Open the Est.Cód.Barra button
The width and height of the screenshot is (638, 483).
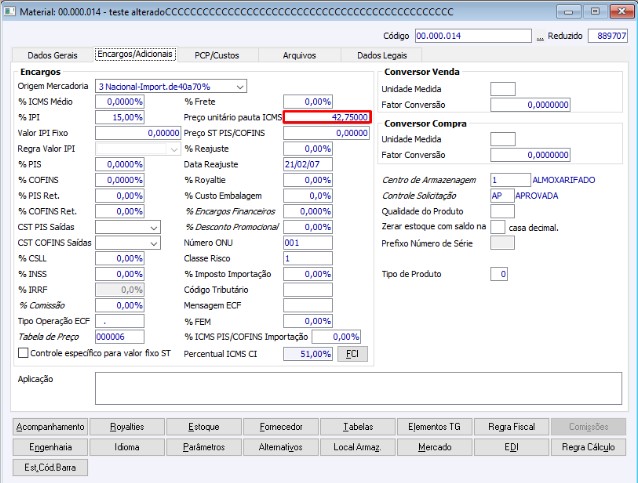(x=50, y=468)
